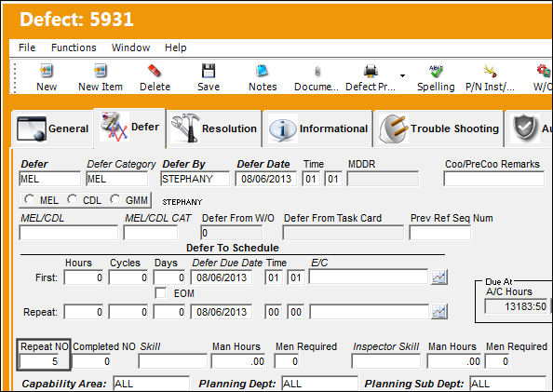Switch to the Resolution tab
Screen dimensions: 553x392
(x=214, y=128)
